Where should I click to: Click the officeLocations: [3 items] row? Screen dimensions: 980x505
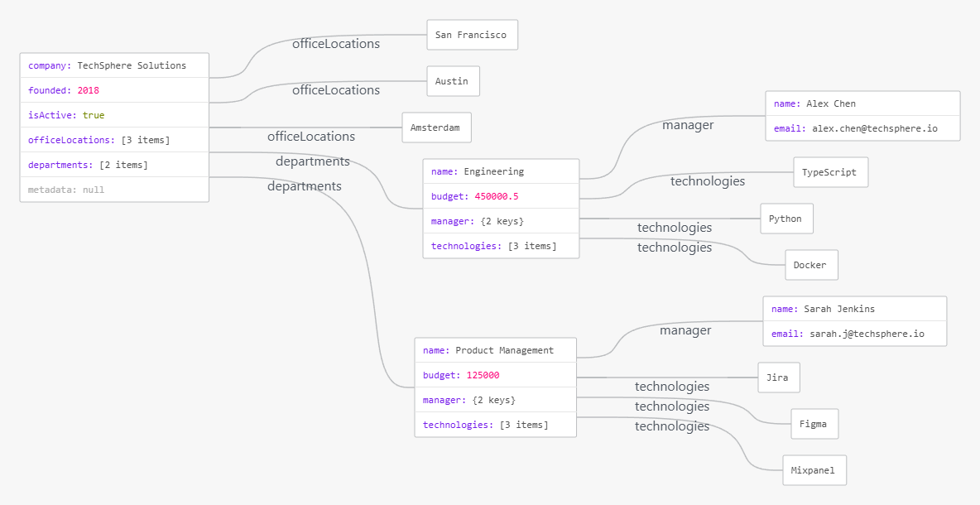(x=114, y=140)
